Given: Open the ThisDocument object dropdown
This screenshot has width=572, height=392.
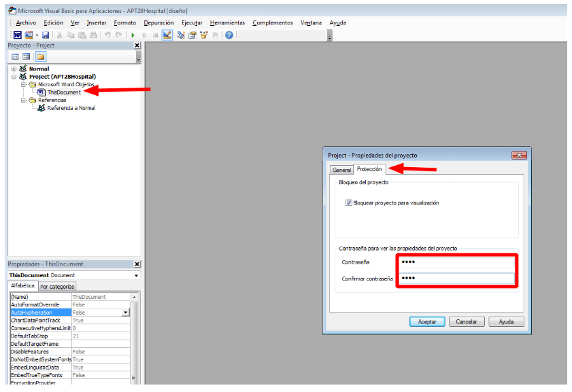Looking at the screenshot, I should (136, 275).
